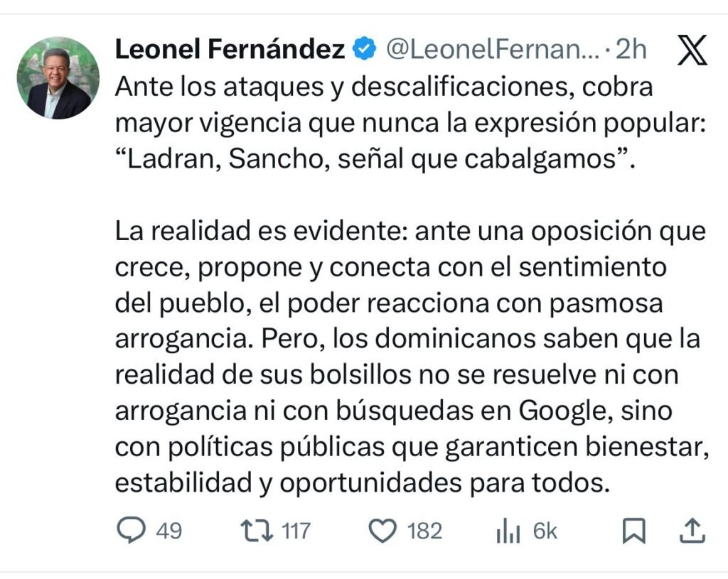
Task: Click the analytics bar-chart views icon
Action: click(x=507, y=530)
